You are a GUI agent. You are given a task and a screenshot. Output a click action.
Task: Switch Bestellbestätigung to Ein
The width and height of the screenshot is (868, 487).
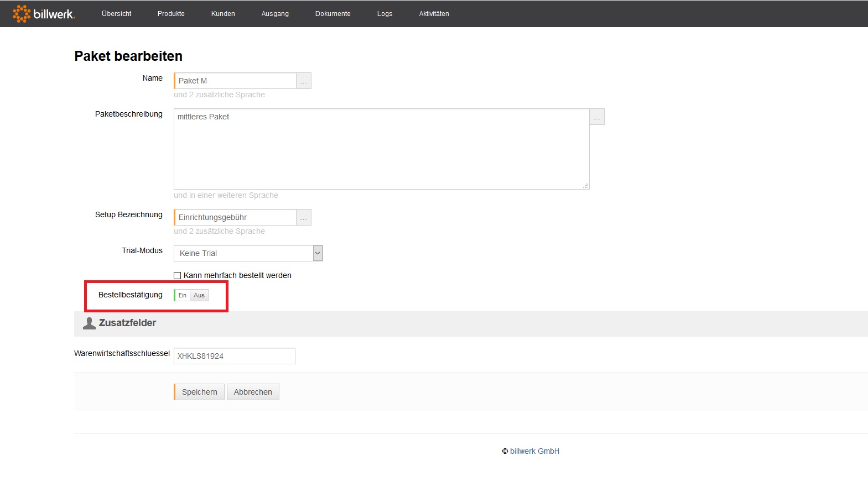tap(182, 295)
